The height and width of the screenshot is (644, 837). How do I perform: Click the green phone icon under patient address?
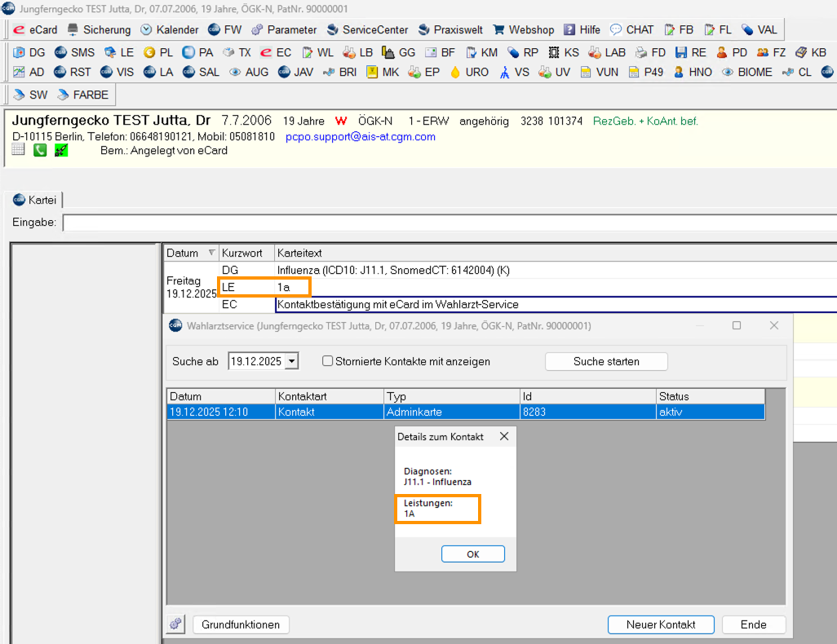tap(40, 150)
